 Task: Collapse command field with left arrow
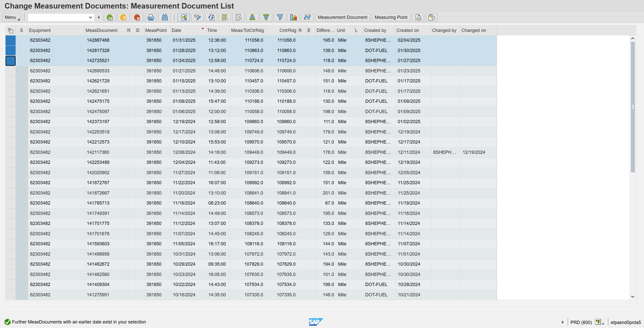coord(99,17)
